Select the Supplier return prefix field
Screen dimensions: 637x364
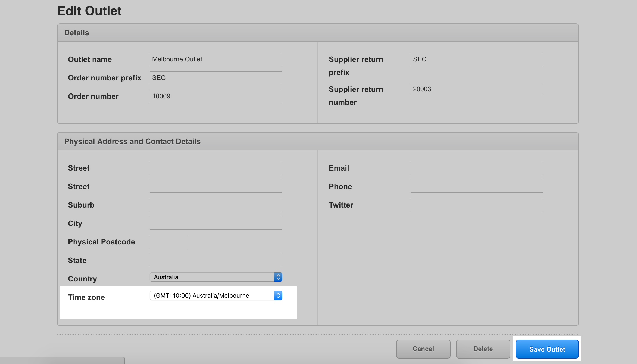tap(477, 59)
